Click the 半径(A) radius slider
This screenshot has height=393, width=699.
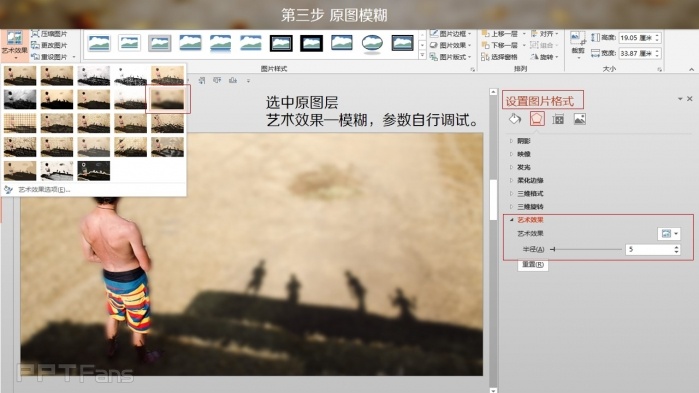point(585,250)
